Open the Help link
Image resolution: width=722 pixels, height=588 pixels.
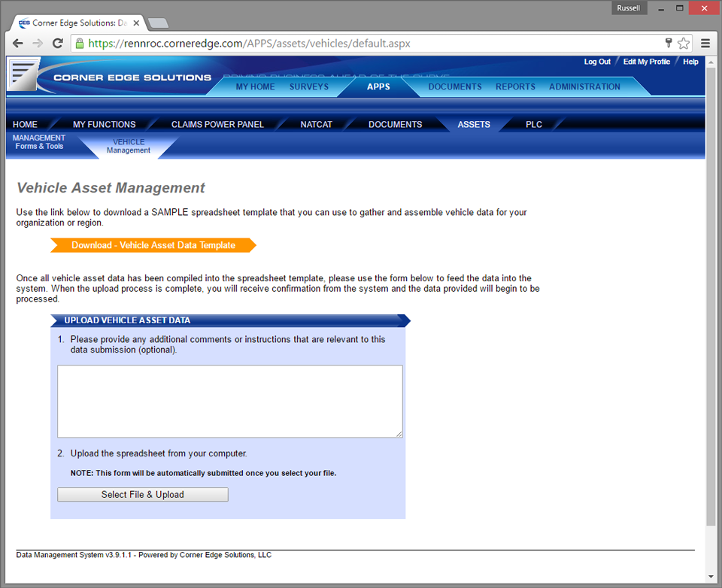(x=690, y=62)
